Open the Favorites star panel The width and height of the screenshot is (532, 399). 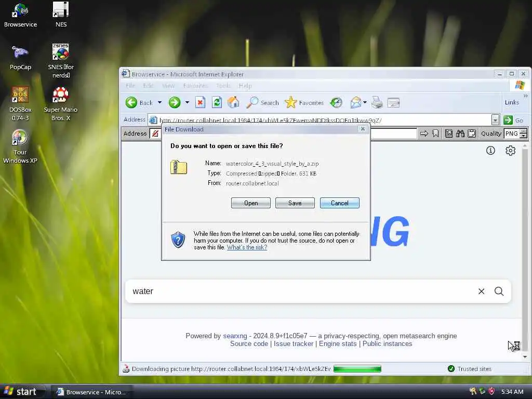(304, 102)
